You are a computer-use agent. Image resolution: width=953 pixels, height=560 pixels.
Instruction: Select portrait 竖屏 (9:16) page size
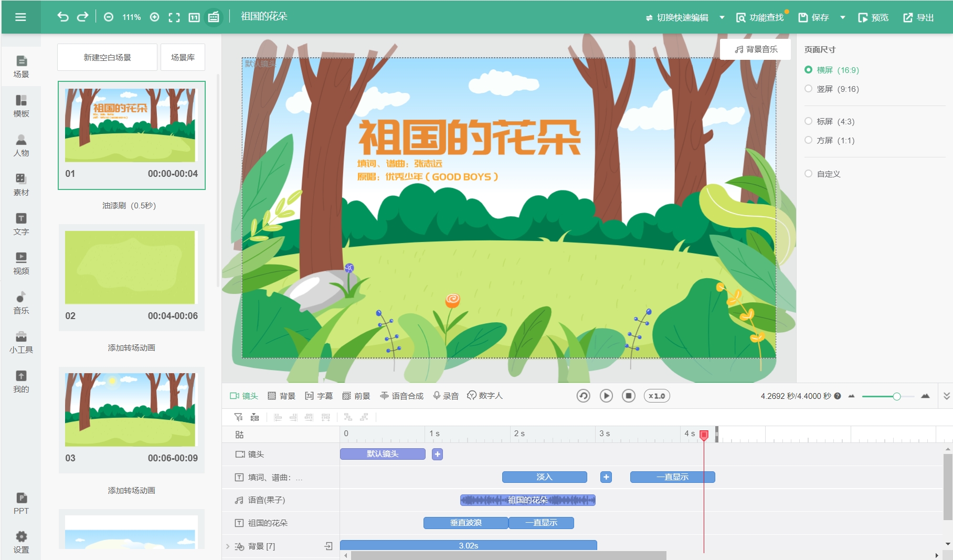tap(832, 89)
